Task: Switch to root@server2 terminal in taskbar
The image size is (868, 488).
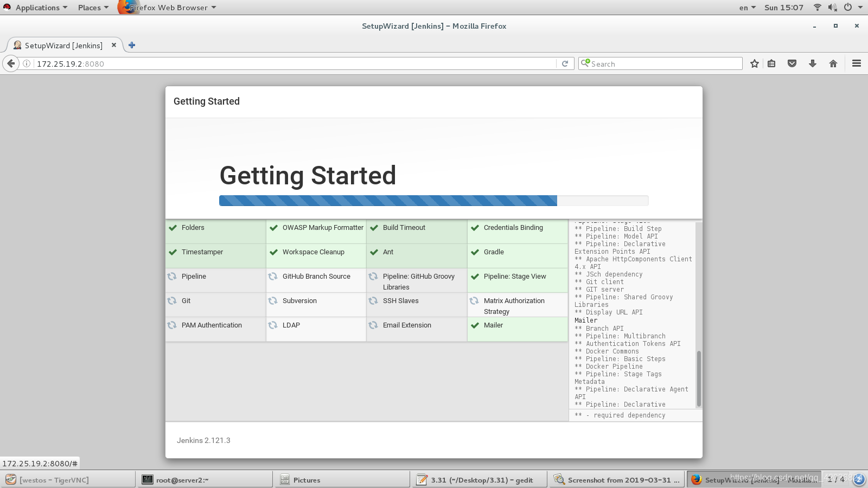Action: click(205, 480)
